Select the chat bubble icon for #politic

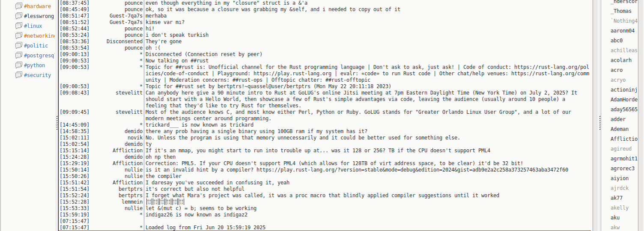coord(18,46)
